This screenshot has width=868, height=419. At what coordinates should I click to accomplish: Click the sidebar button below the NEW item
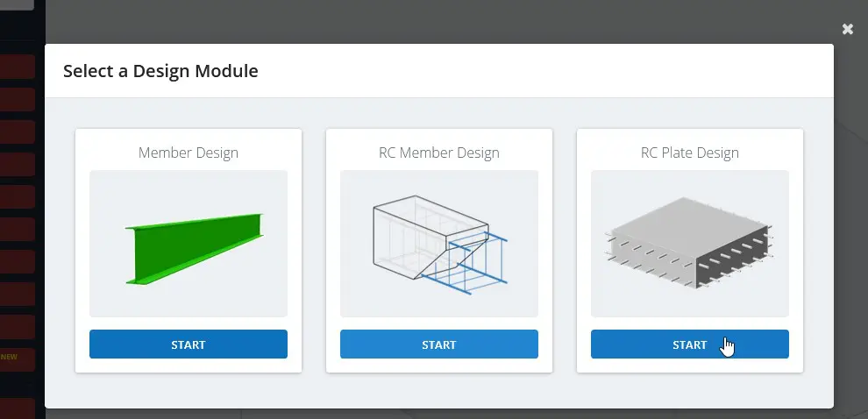18,408
